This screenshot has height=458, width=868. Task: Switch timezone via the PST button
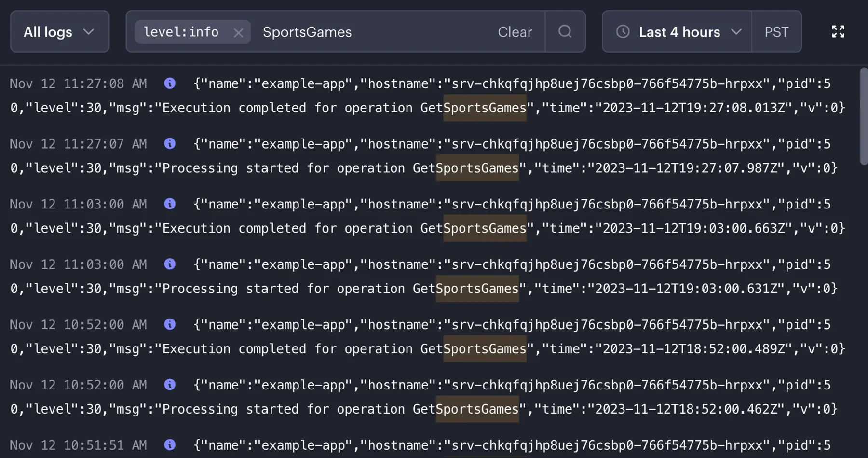[x=776, y=31]
